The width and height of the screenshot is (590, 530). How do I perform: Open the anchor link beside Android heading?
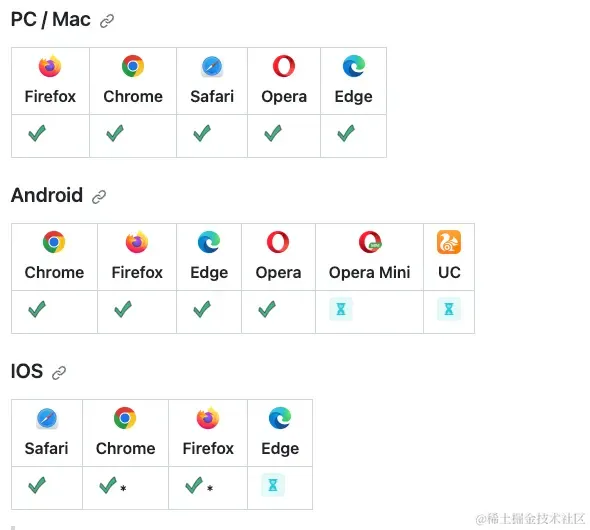[x=99, y=197]
